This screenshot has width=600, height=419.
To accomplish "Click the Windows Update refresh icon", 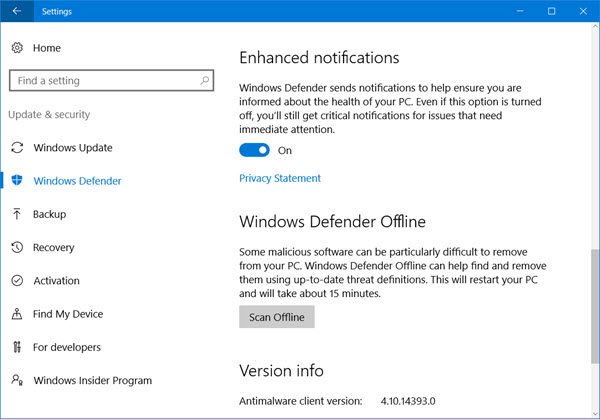I will pyautogui.click(x=17, y=148).
